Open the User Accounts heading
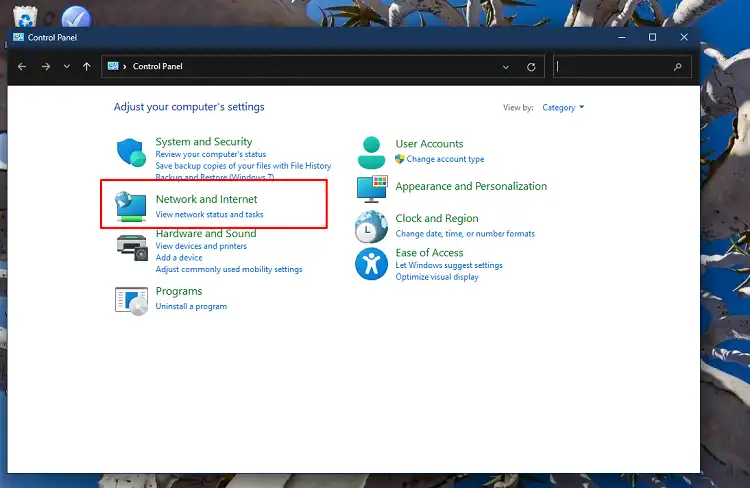750x488 pixels. (429, 144)
